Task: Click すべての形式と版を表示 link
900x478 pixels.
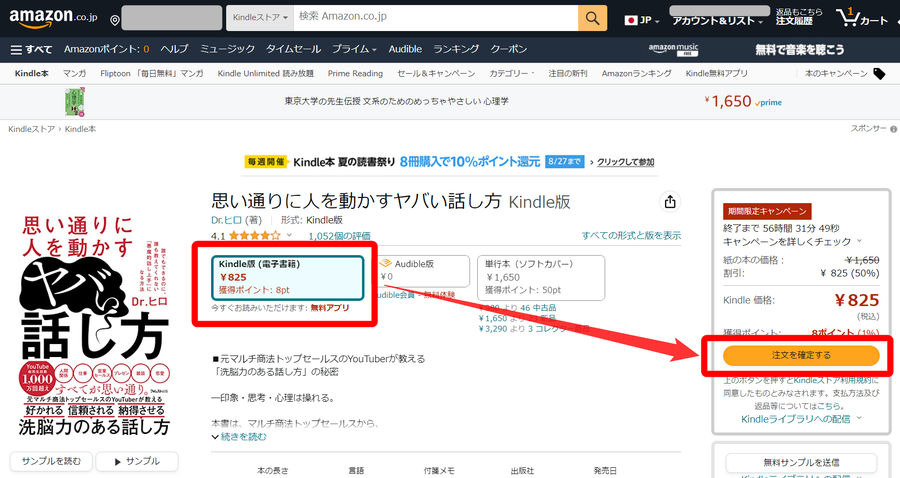Action: pos(631,235)
